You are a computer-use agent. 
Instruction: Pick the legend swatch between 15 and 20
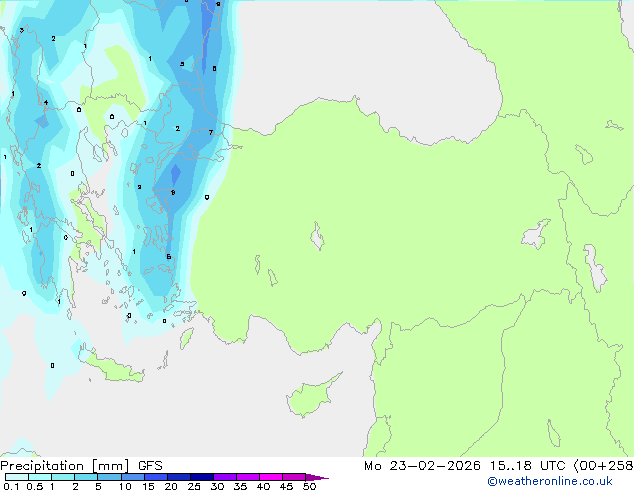[x=155, y=477]
